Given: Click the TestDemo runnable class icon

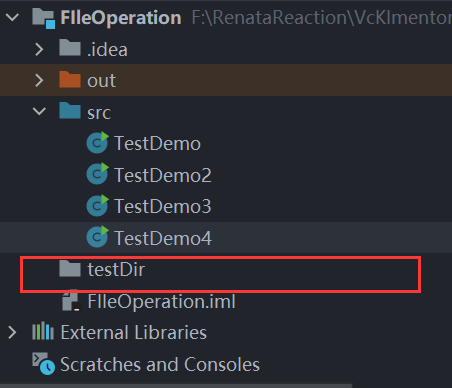Looking at the screenshot, I should (97, 143).
